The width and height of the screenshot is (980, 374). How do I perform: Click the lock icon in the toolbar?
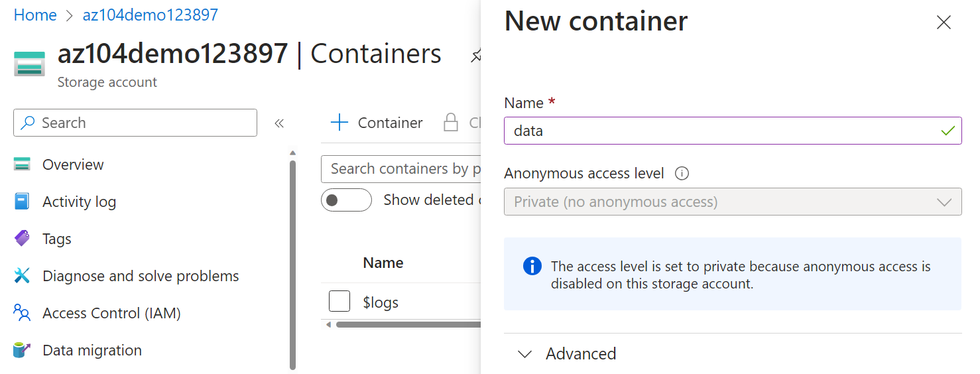pyautogui.click(x=451, y=123)
